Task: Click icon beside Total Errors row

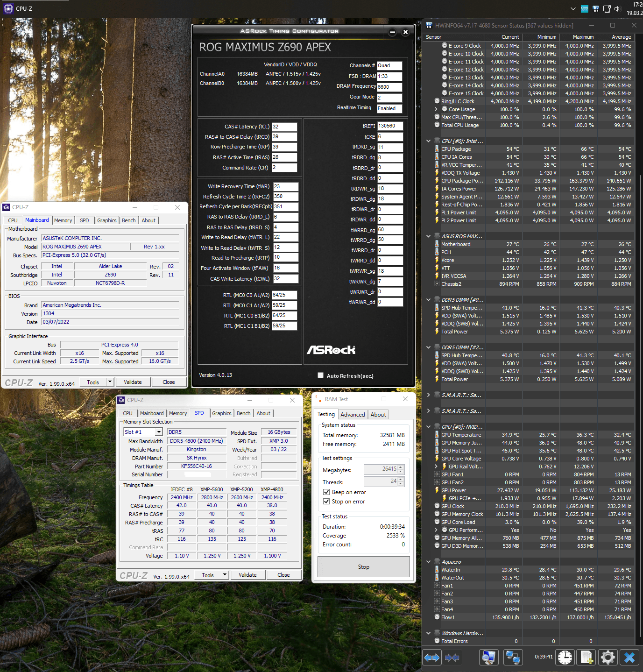Action: (x=437, y=641)
